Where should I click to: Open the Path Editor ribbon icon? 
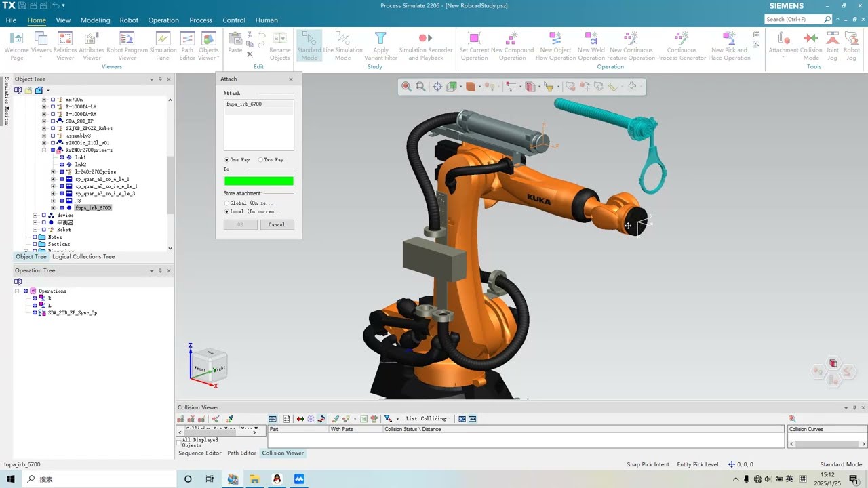(x=187, y=45)
